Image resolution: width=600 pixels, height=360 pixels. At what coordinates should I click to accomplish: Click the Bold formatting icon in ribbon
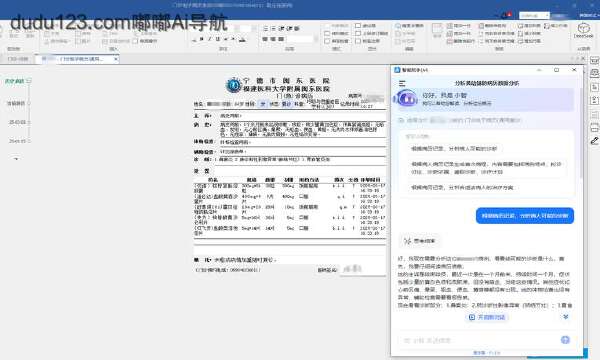pos(202,39)
